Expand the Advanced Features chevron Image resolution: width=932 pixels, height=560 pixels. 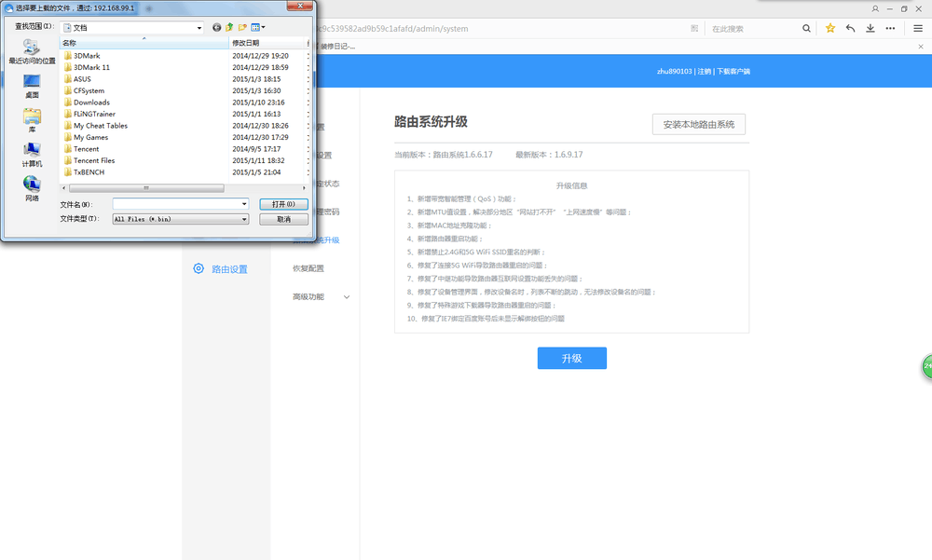pyautogui.click(x=347, y=296)
